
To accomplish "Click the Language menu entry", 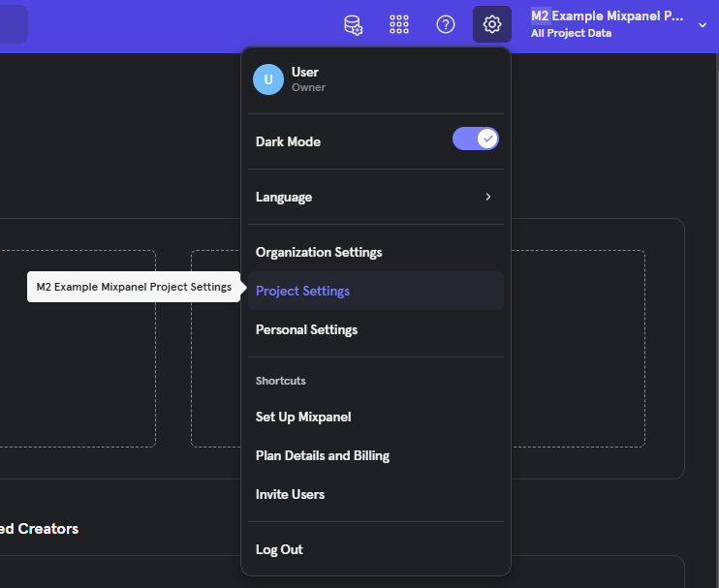I will (x=284, y=197).
